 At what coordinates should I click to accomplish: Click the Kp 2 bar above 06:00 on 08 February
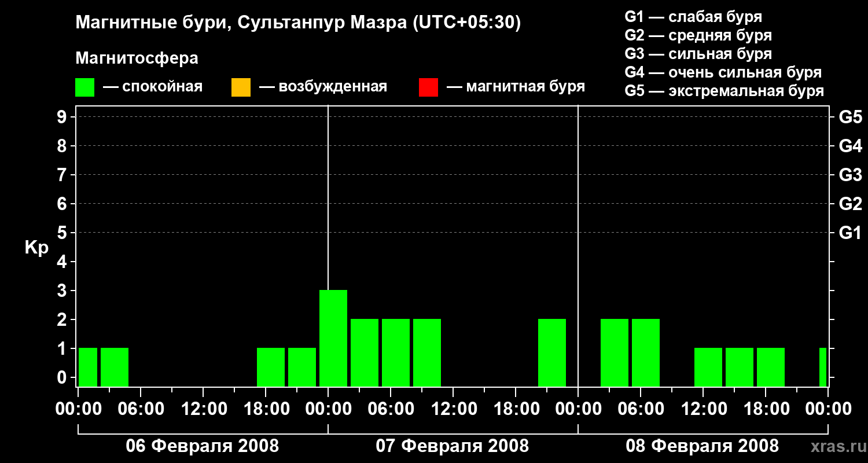pyautogui.click(x=646, y=352)
